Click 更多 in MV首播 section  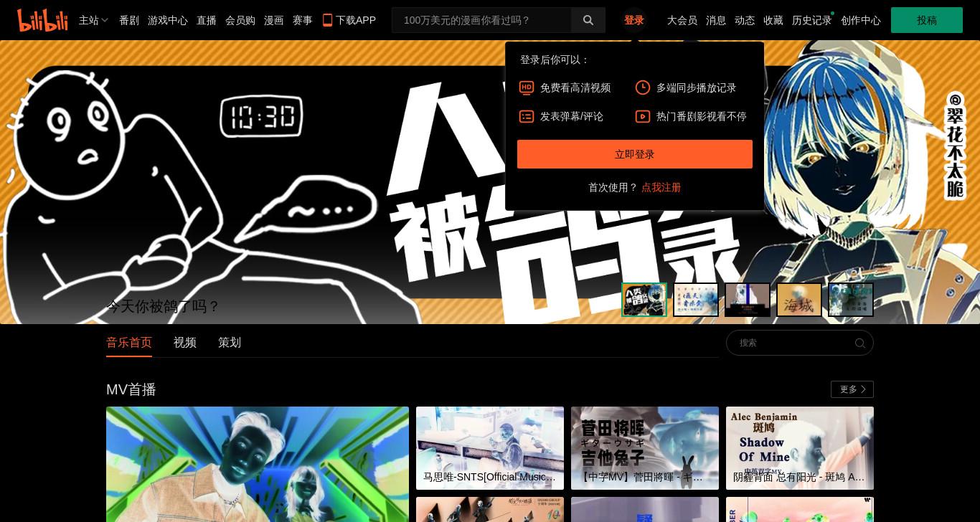point(852,389)
